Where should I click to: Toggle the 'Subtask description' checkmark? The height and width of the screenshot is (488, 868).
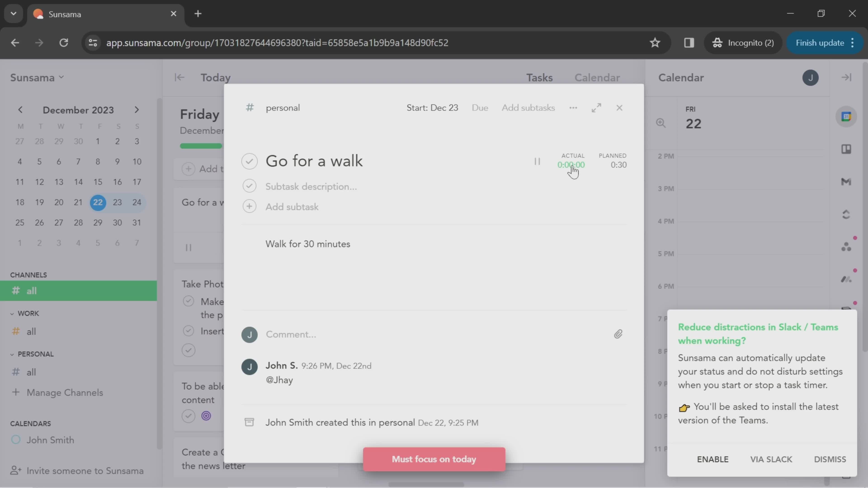coord(250,186)
